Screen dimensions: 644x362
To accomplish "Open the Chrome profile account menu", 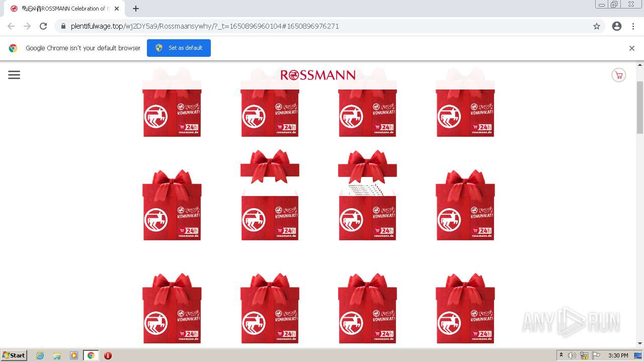I will 617,26.
